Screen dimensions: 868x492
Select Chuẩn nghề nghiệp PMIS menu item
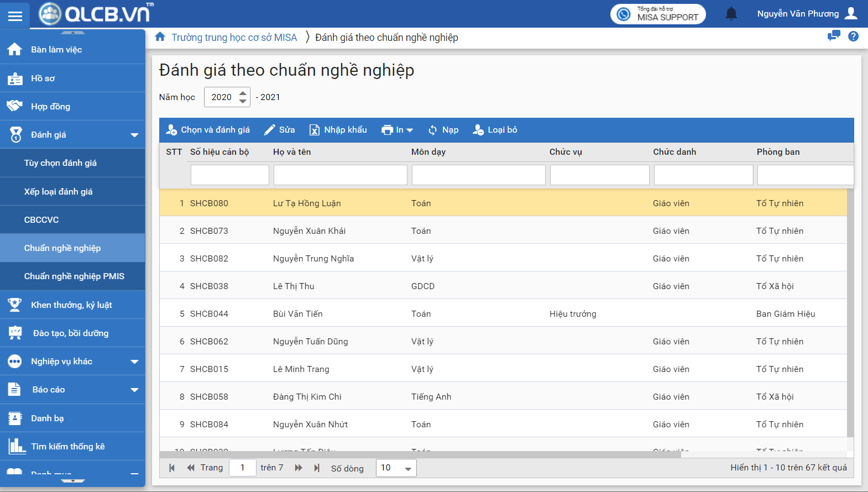point(74,276)
